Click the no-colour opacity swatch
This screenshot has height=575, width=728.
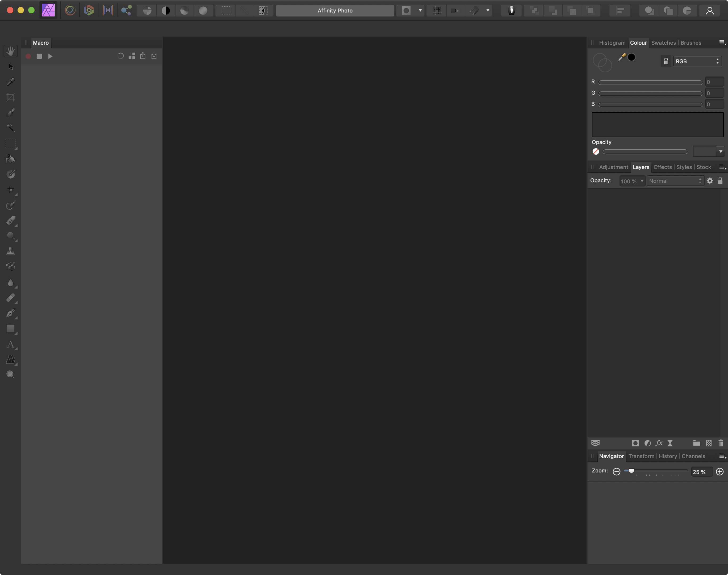[x=596, y=151]
